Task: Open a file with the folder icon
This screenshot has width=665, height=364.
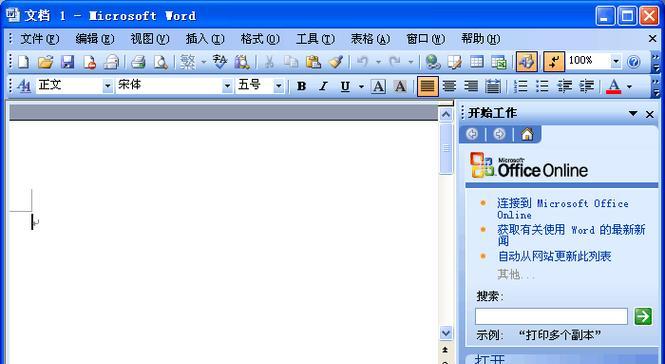Action: click(x=45, y=62)
